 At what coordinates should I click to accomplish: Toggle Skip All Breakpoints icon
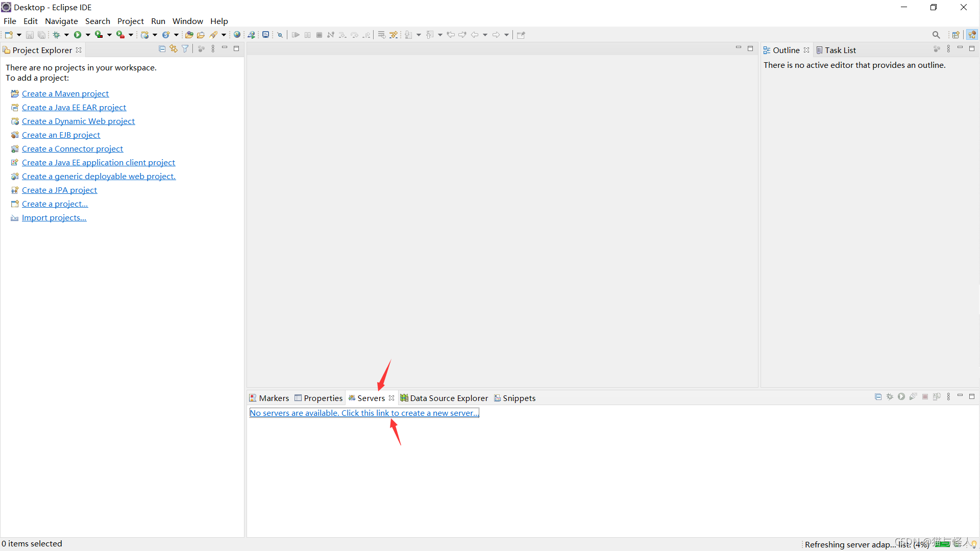pyautogui.click(x=280, y=35)
